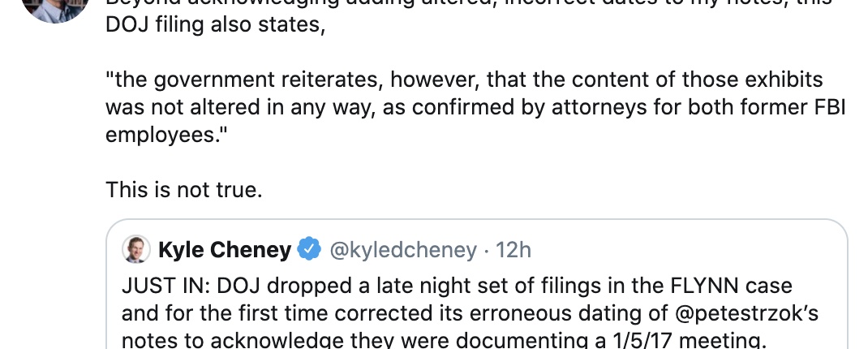Image resolution: width=868 pixels, height=349 pixels.
Task: Click the blue verified badge
Action: tap(309, 250)
